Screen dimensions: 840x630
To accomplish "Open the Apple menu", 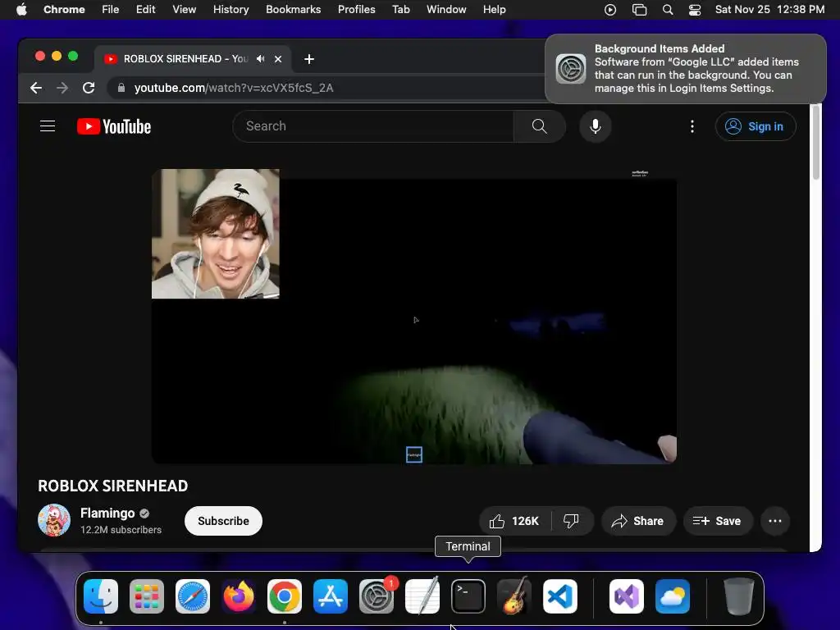I will tap(21, 10).
